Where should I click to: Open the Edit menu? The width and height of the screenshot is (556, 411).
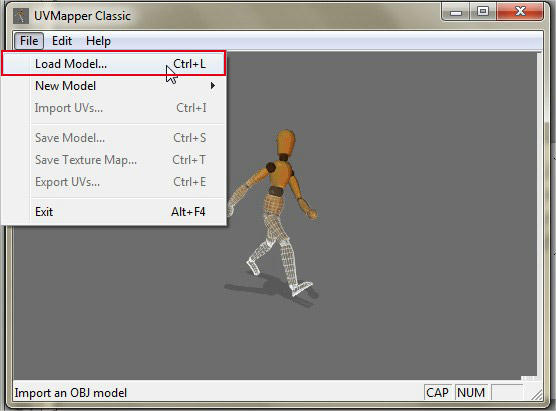point(62,41)
